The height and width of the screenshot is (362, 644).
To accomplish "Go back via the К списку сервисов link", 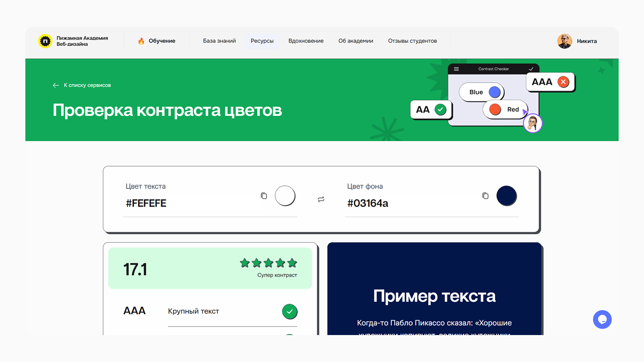I will click(87, 85).
